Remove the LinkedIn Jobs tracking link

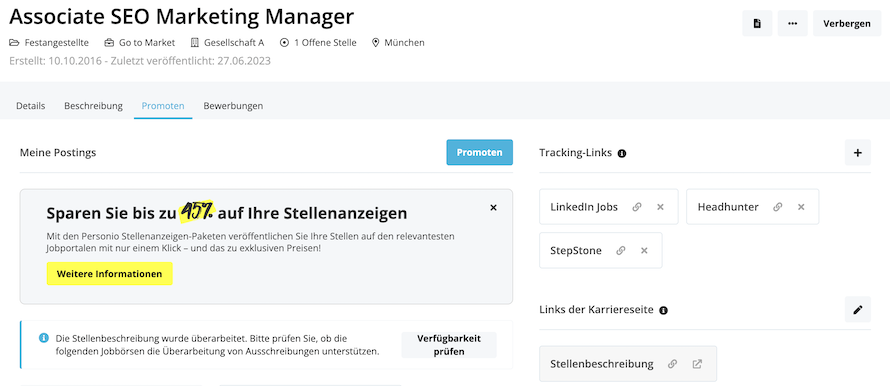pos(660,207)
